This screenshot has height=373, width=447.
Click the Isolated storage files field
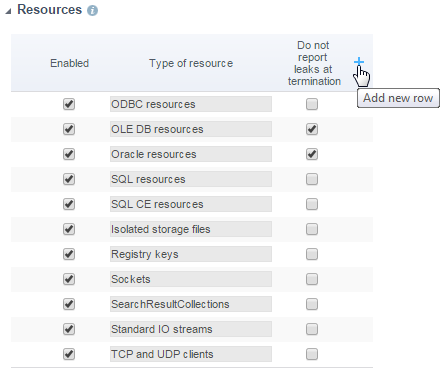pyautogui.click(x=191, y=229)
